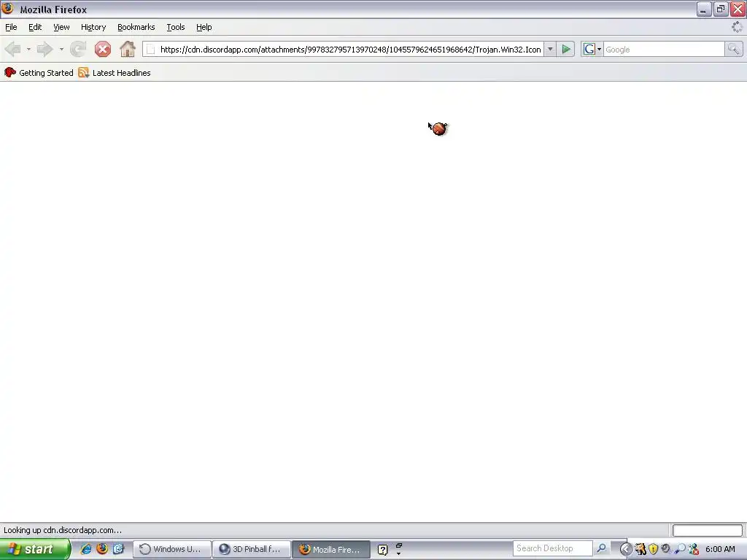This screenshot has width=747, height=560.
Task: Select the Mozilla Firefox taskbar button
Action: pyautogui.click(x=330, y=549)
